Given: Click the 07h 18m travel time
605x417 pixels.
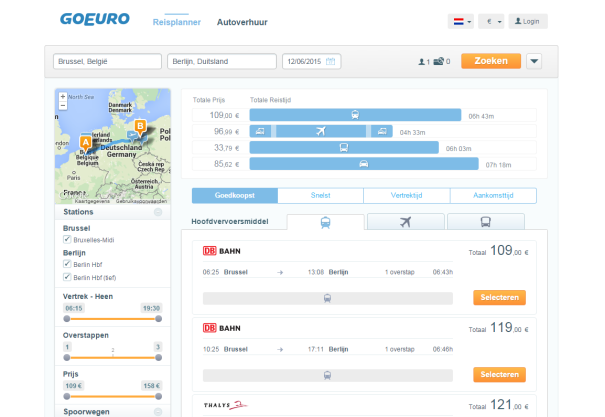Looking at the screenshot, I should tap(499, 165).
